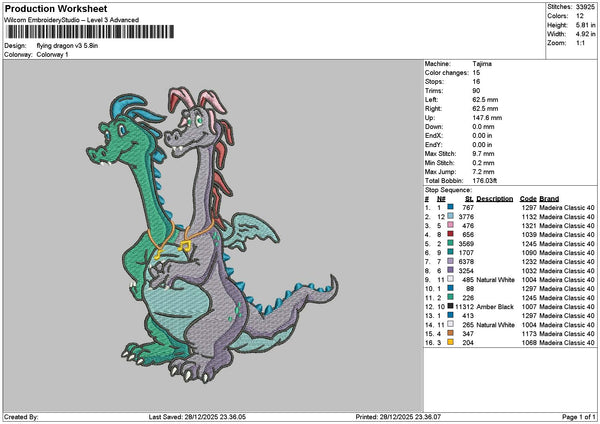Click the 'Description' column header
Screen dimensions: 600x424
click(x=495, y=199)
